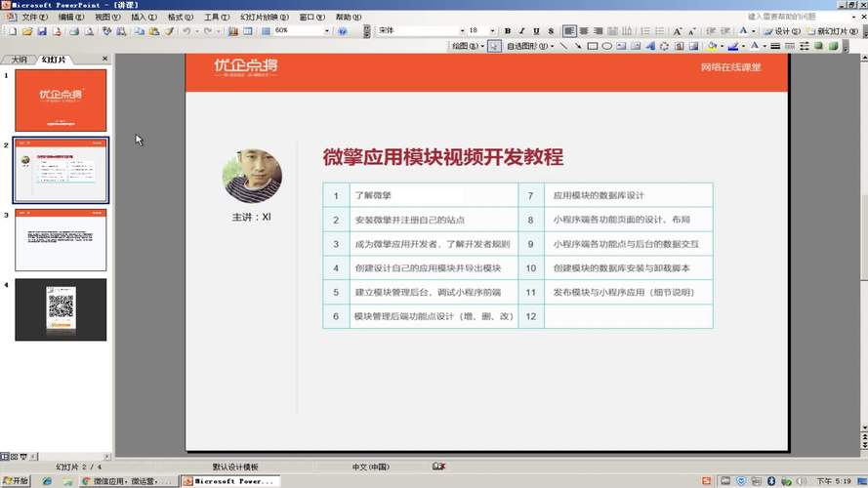Open a file with the Open folder icon
Viewport: 868px width, 488px height.
point(27,31)
